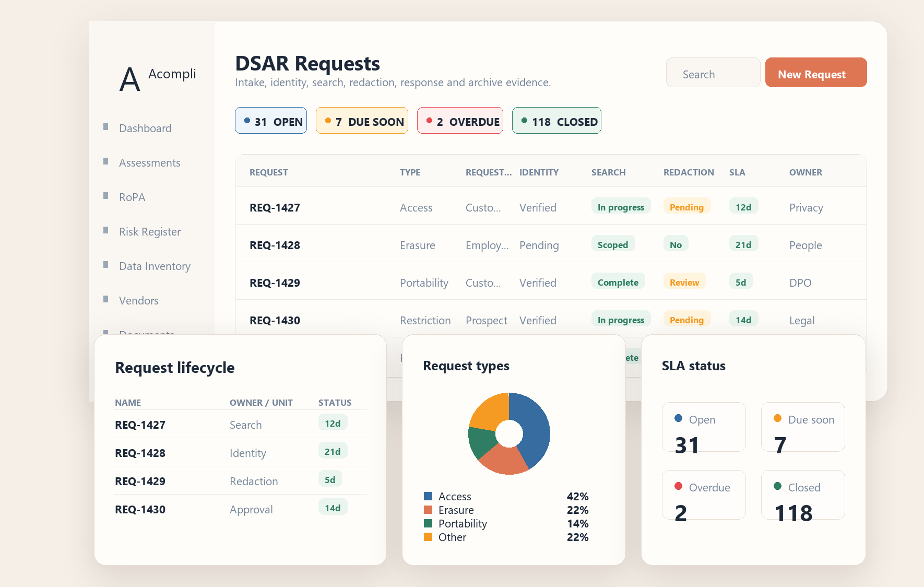Select Risk Register in the sidebar

coord(150,232)
